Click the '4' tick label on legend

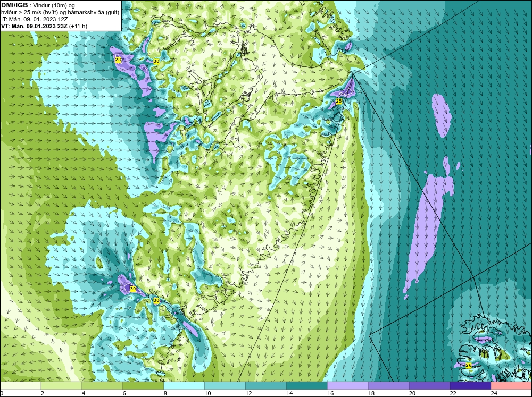pos(84,393)
